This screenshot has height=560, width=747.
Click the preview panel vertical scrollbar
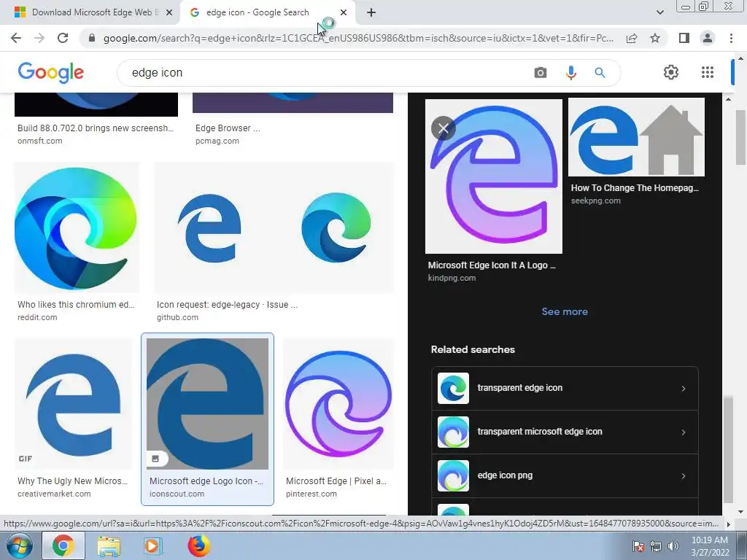point(728,449)
